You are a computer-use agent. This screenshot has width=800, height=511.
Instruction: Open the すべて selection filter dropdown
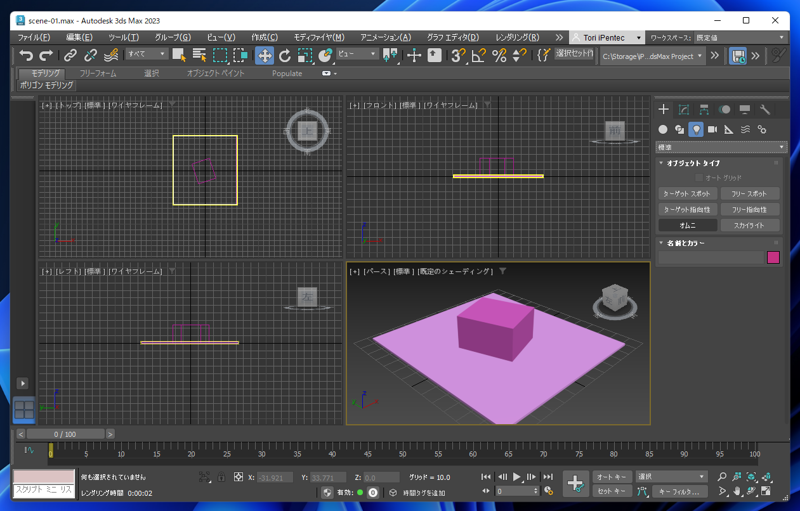(146, 55)
